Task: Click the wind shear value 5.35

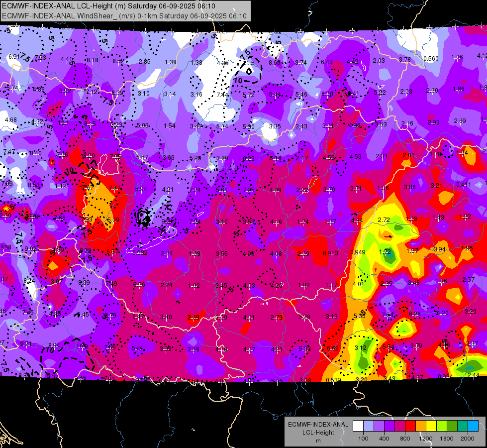Action: [359, 316]
